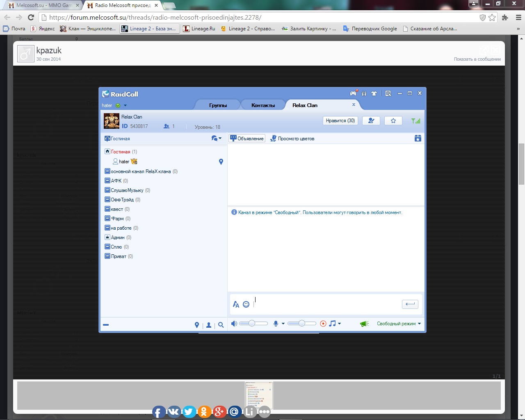Switch to the Melcosoft.su browser tab
Screen dimensions: 525x420
tap(43, 5)
